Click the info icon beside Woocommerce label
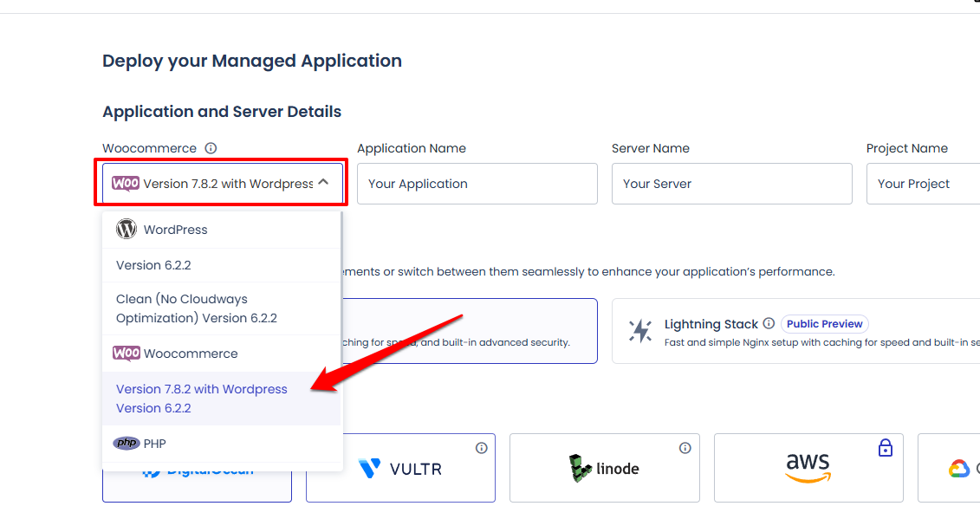Image resolution: width=980 pixels, height=532 pixels. point(211,148)
